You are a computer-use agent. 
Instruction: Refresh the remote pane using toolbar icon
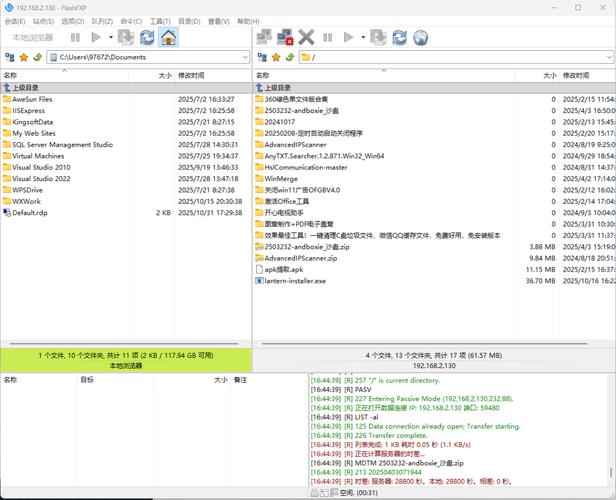(399, 38)
